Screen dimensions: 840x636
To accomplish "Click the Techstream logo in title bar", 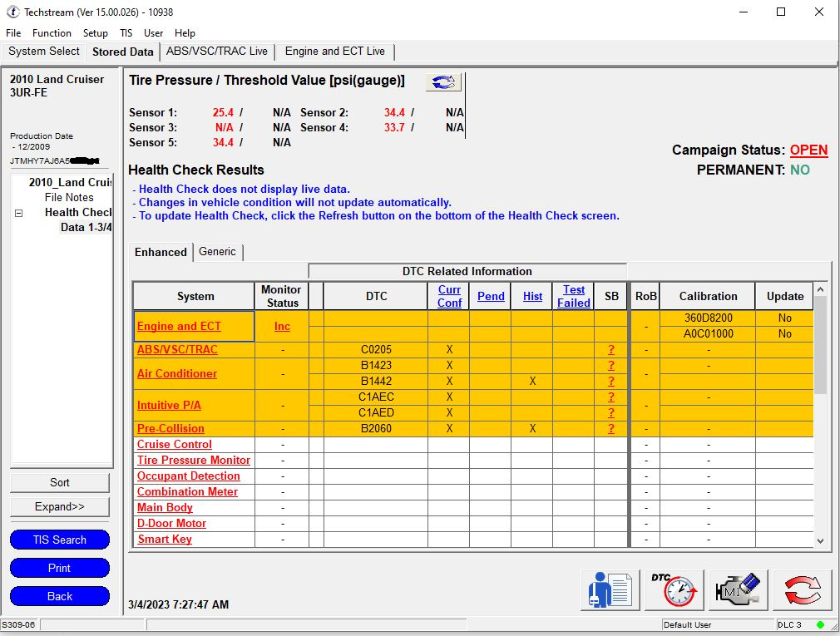I will coord(12,12).
